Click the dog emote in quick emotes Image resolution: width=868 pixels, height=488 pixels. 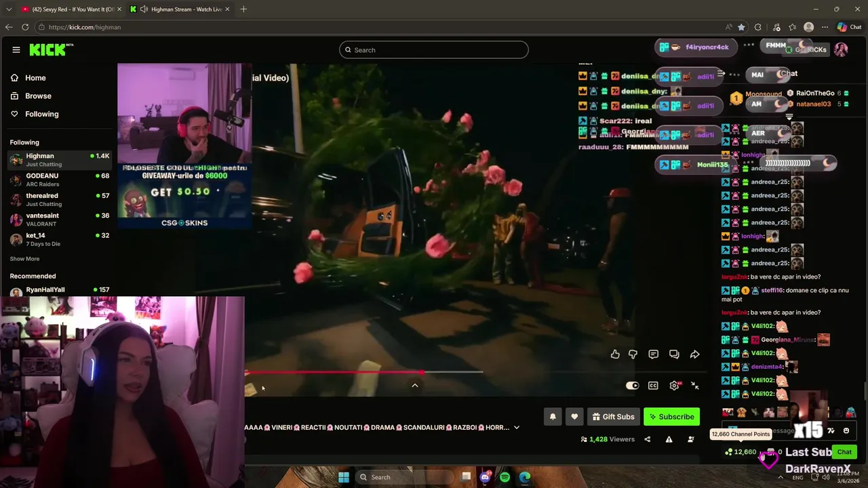coord(743,412)
